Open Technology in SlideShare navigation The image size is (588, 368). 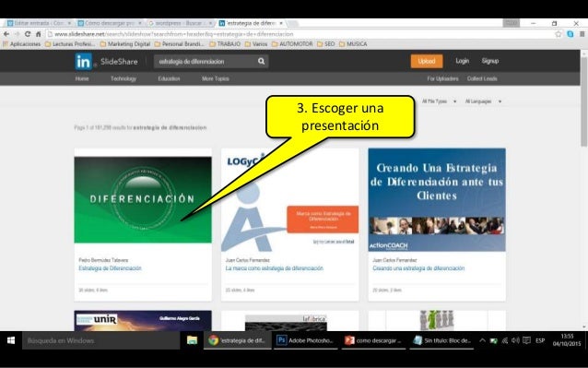[x=123, y=78]
